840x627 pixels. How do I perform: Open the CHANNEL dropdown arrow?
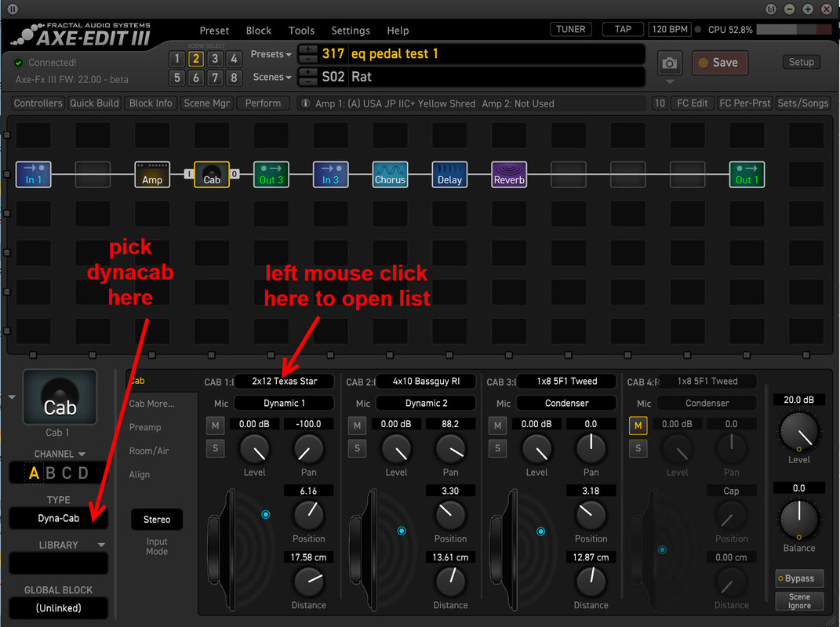(82, 454)
